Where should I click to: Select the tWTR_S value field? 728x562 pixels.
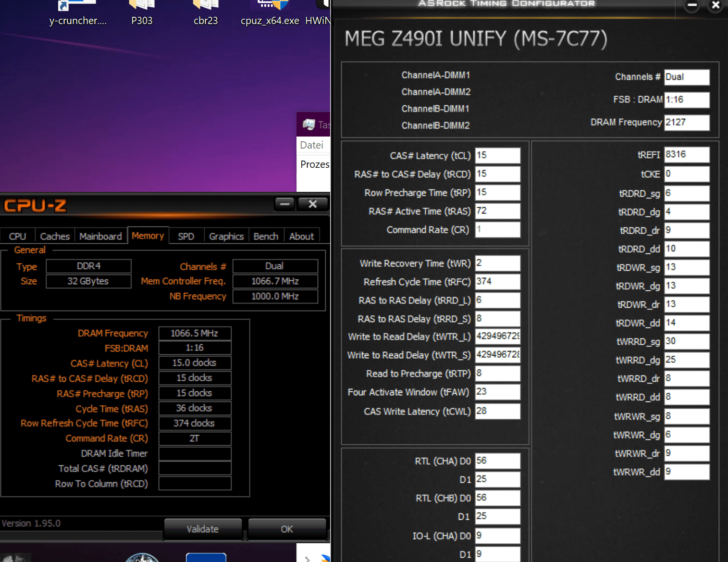click(x=498, y=354)
